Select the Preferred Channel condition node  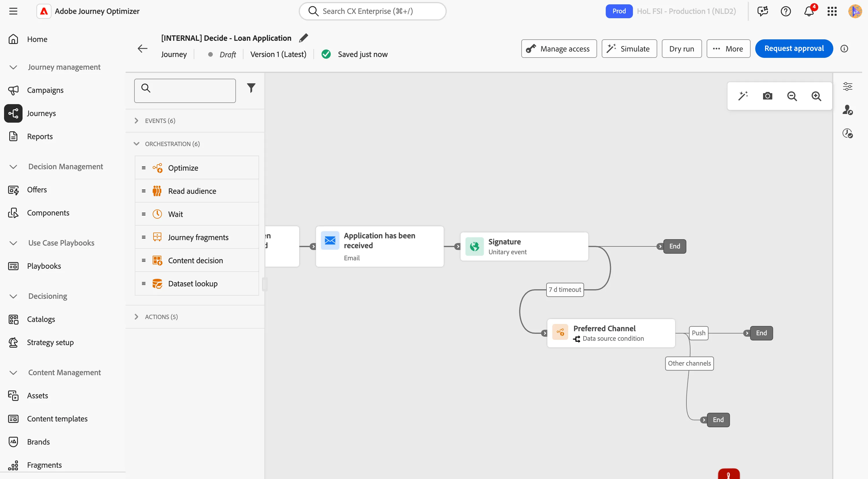(611, 333)
